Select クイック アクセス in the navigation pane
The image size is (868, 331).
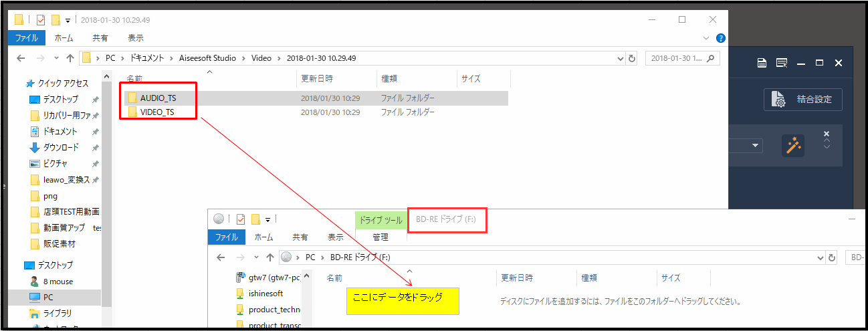click(57, 84)
